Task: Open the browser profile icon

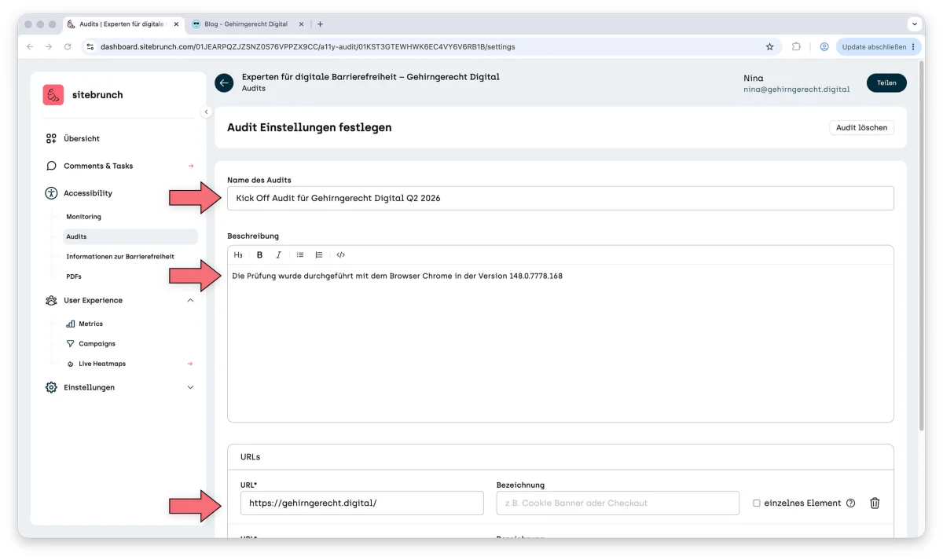Action: point(824,47)
